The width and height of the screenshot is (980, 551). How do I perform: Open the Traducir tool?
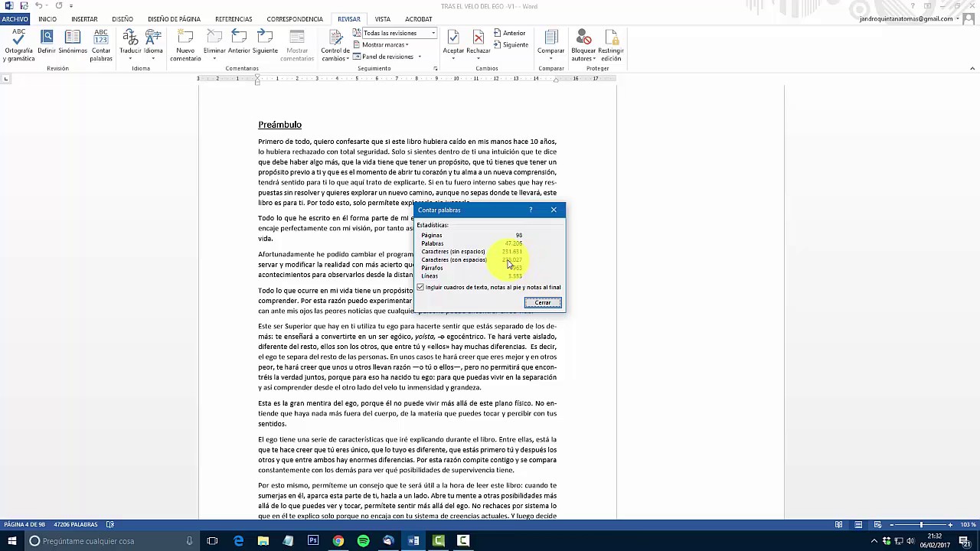pos(130,45)
